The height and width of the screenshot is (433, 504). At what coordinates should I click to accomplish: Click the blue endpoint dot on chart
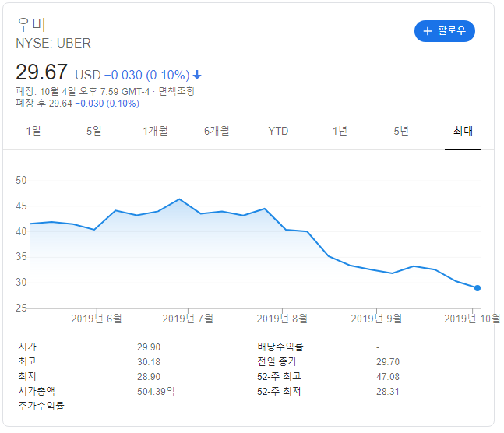pos(478,288)
